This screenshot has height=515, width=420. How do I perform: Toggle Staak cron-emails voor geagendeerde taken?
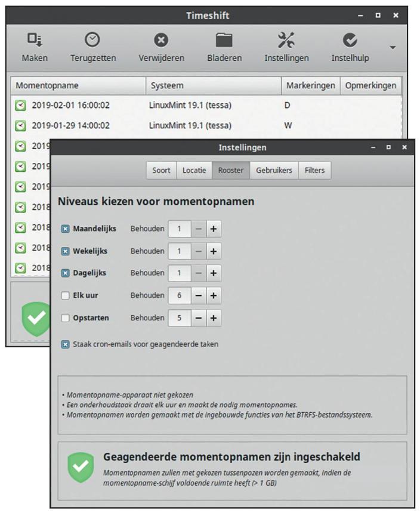66,344
